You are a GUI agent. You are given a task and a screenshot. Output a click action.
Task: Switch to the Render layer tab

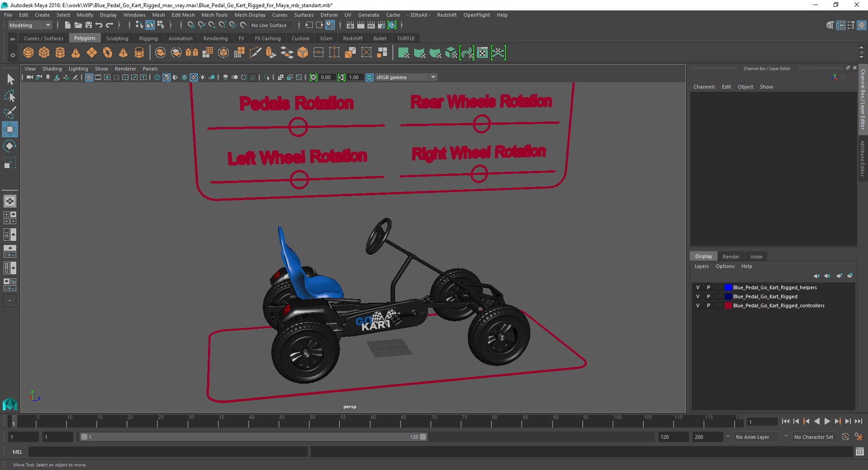tap(731, 256)
